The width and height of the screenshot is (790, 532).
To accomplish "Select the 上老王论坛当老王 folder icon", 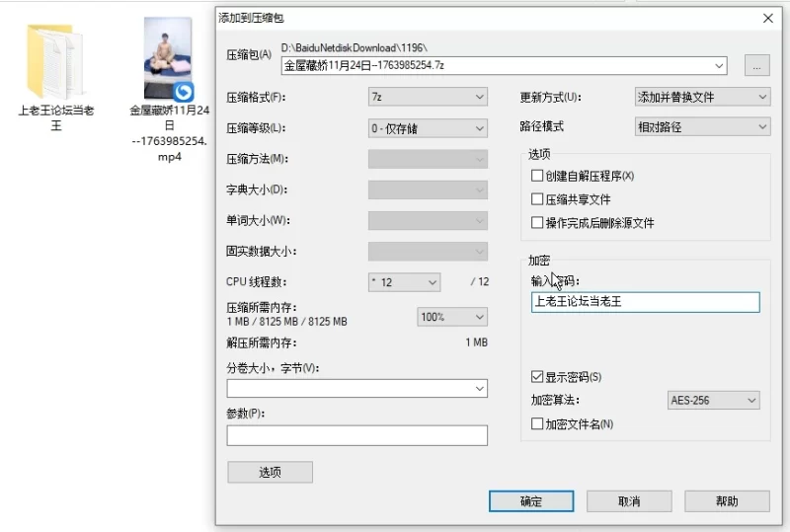I will click(x=55, y=61).
